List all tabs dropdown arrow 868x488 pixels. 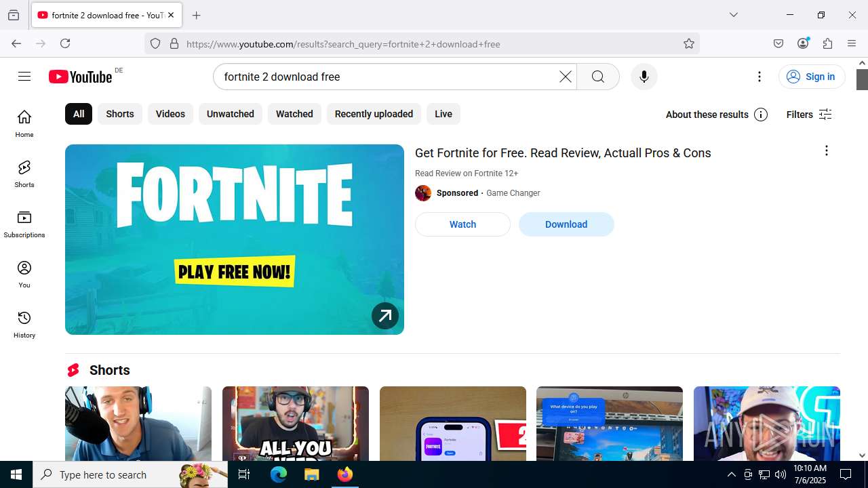(733, 15)
